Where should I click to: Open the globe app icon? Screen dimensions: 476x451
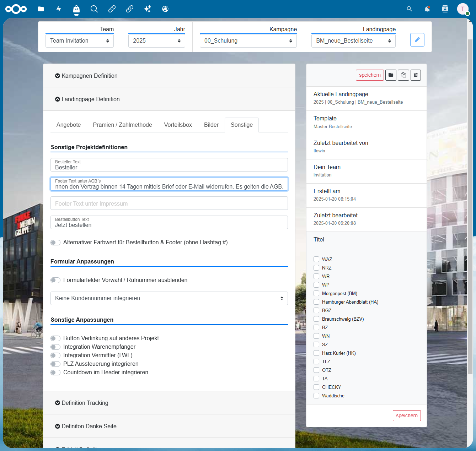coord(165,9)
